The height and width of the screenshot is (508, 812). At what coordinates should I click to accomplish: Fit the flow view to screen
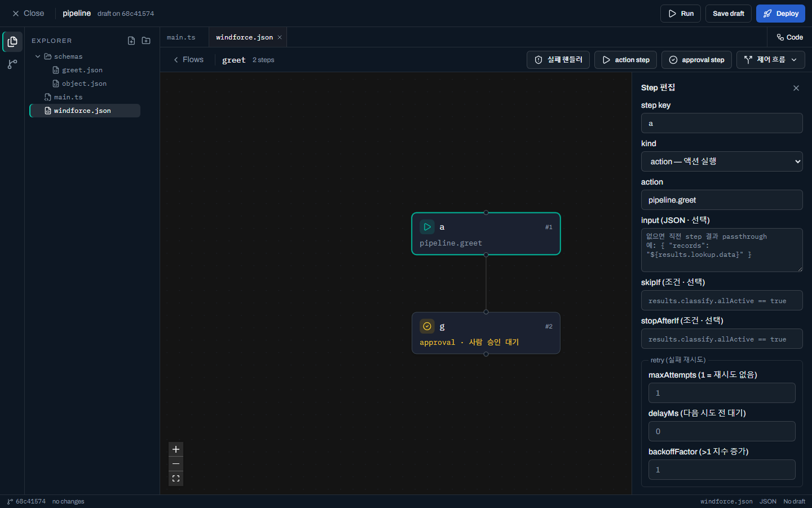pyautogui.click(x=176, y=479)
